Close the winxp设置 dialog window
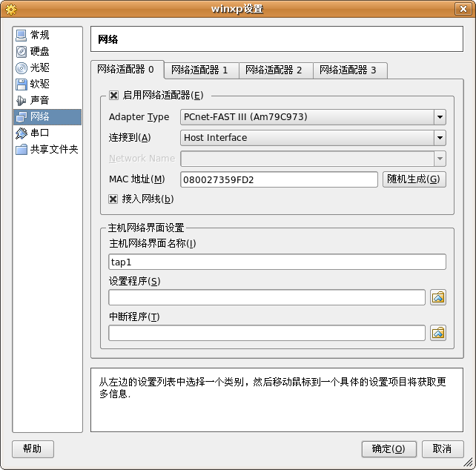476x470 pixels. pos(463,9)
